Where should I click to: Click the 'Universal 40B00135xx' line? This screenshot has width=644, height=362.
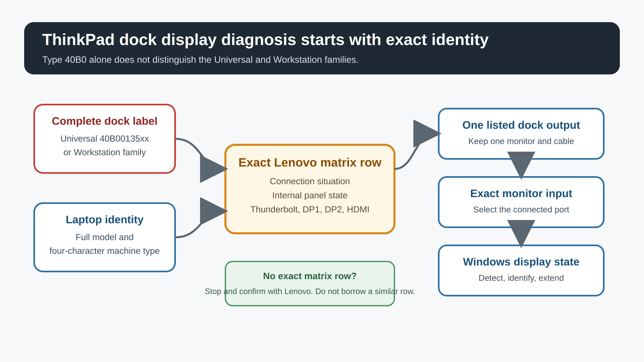point(105,139)
